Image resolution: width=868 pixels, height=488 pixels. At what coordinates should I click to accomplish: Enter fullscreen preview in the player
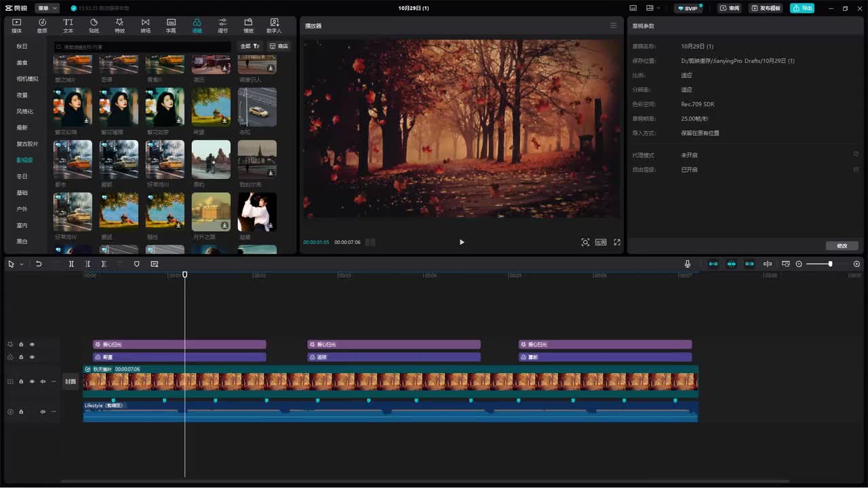(x=617, y=242)
